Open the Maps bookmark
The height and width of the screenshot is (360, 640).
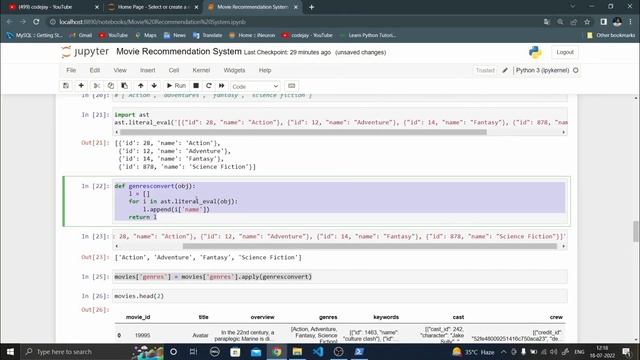pos(146,36)
